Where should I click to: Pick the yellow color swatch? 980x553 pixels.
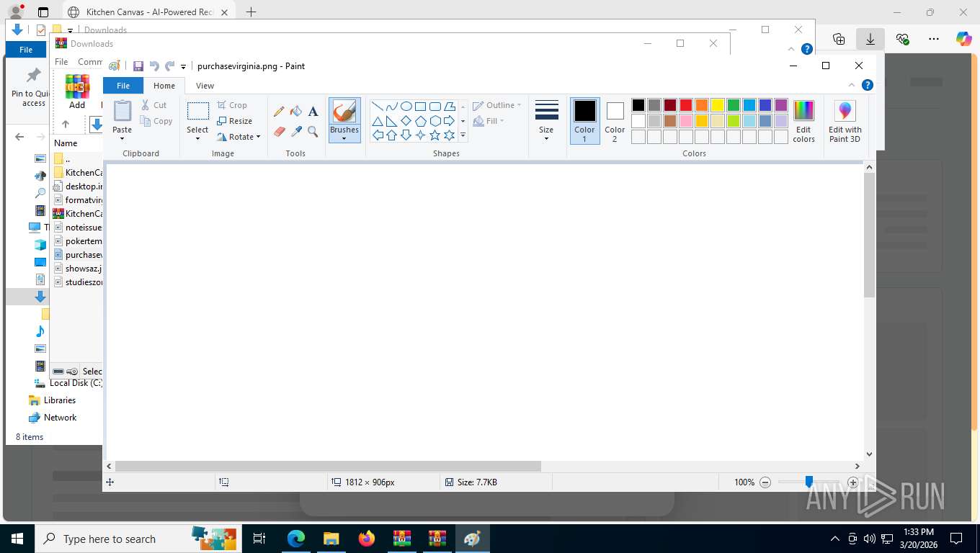click(x=718, y=105)
